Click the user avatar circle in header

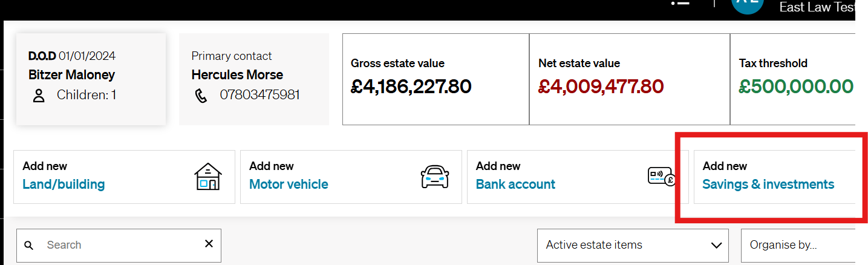click(x=748, y=3)
